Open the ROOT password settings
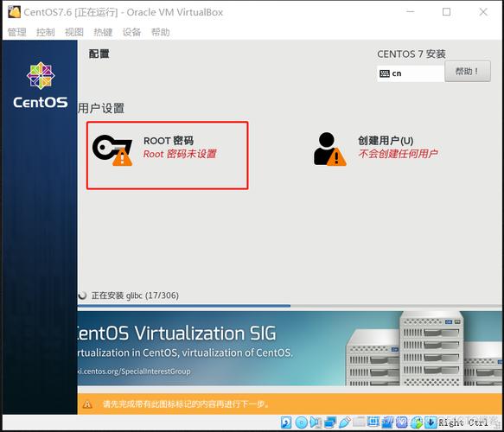Viewport: 504px width, 432px height. point(167,156)
